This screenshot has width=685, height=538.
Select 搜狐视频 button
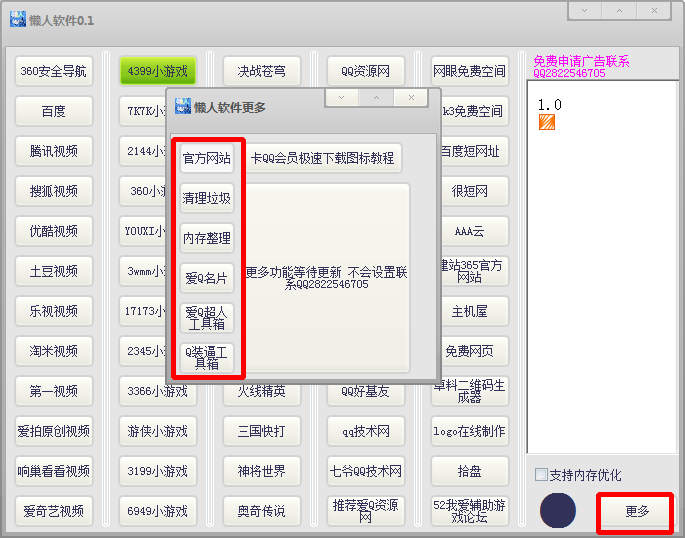click(54, 191)
